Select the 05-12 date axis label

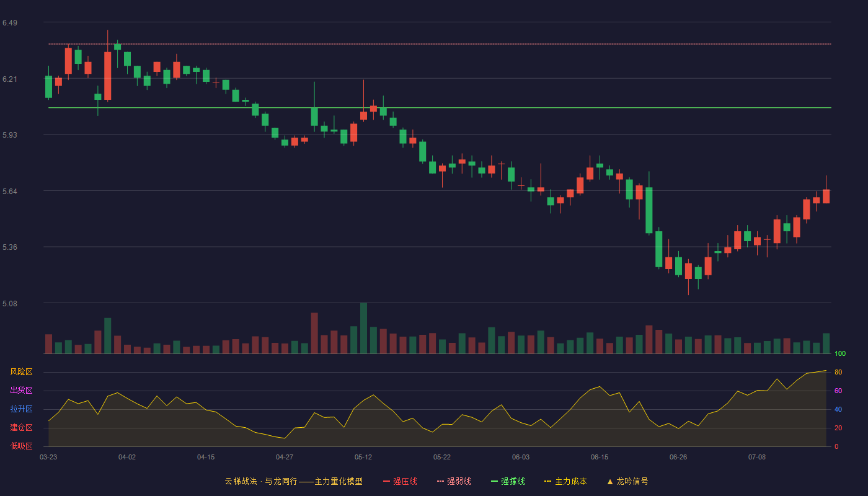(x=363, y=457)
